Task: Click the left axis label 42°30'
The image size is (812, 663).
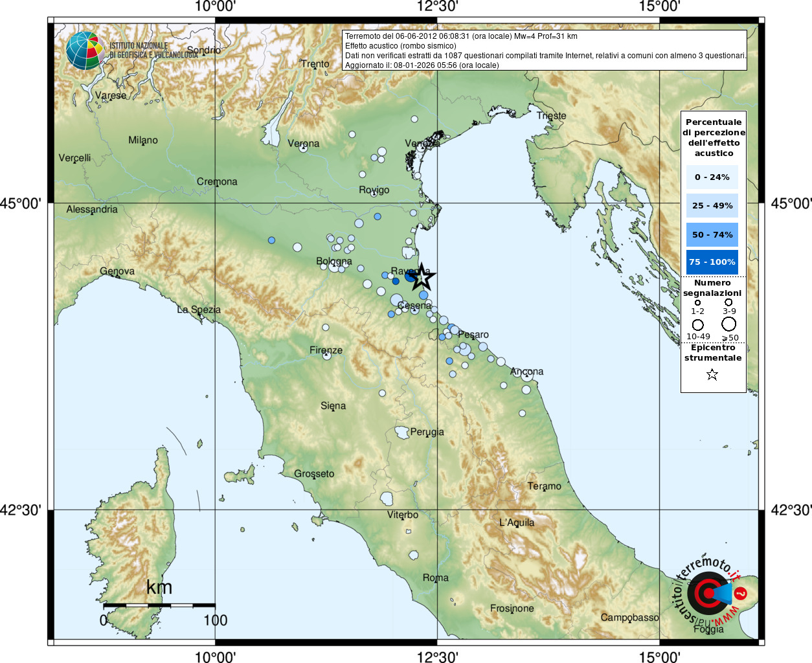Action: (20, 510)
